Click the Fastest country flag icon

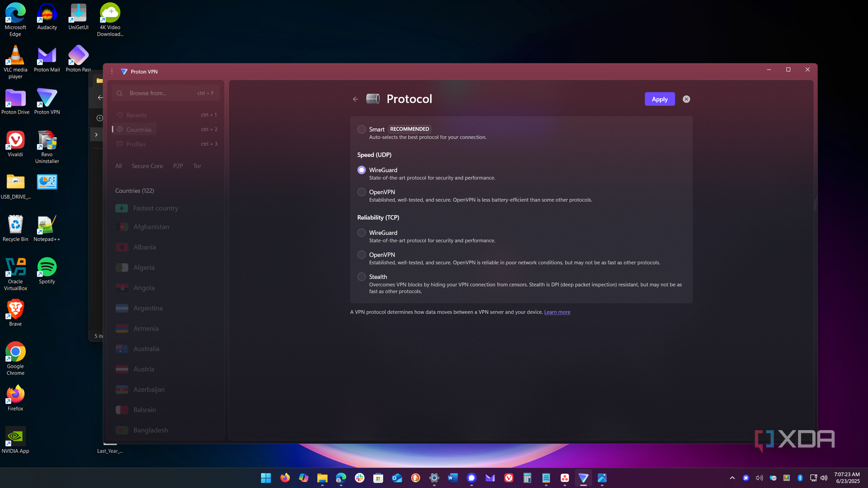122,208
